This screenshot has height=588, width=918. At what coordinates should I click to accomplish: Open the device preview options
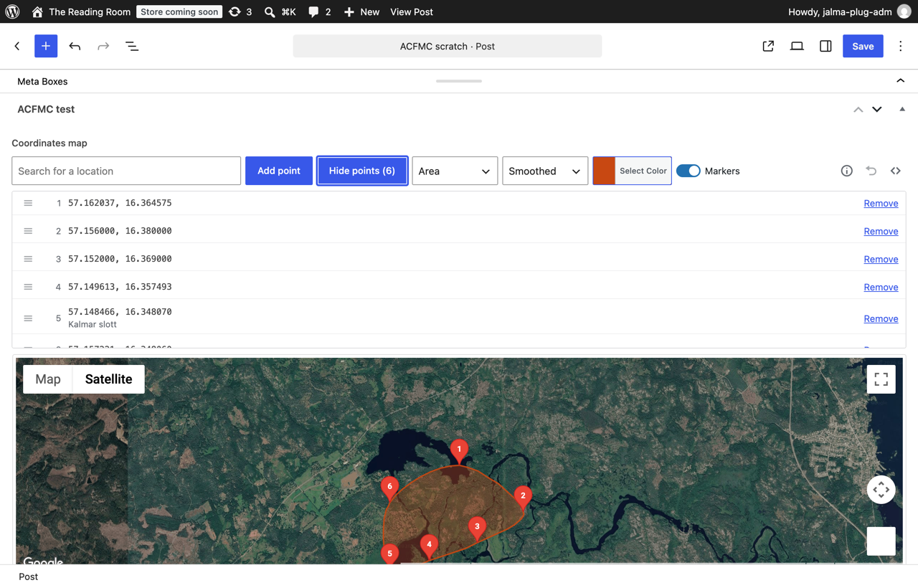[797, 46]
